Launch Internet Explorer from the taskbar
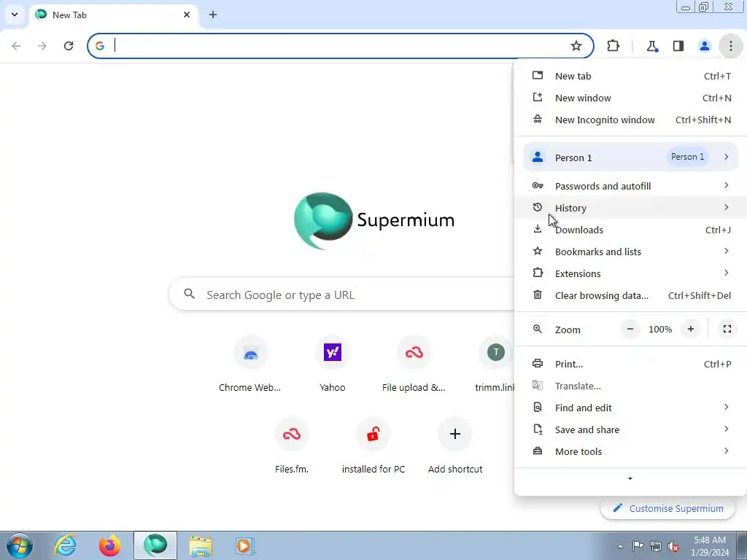 65,545
